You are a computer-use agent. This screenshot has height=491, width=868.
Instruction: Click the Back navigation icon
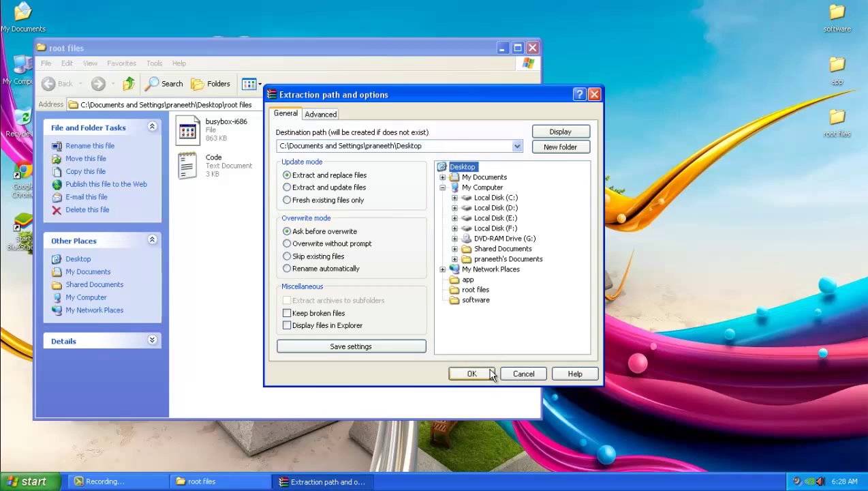coord(48,83)
